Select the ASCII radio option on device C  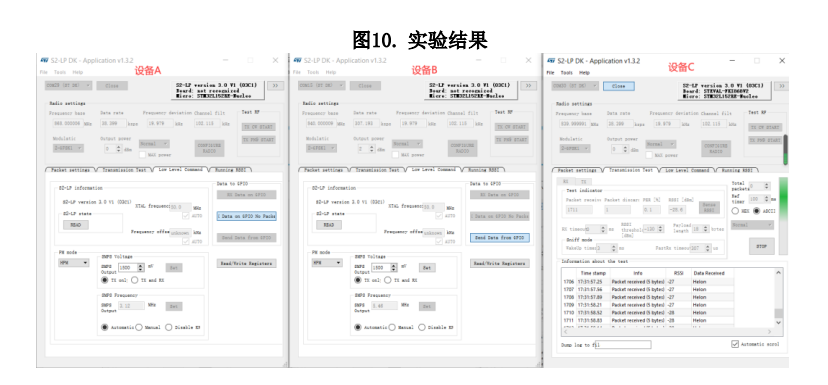tap(757, 211)
